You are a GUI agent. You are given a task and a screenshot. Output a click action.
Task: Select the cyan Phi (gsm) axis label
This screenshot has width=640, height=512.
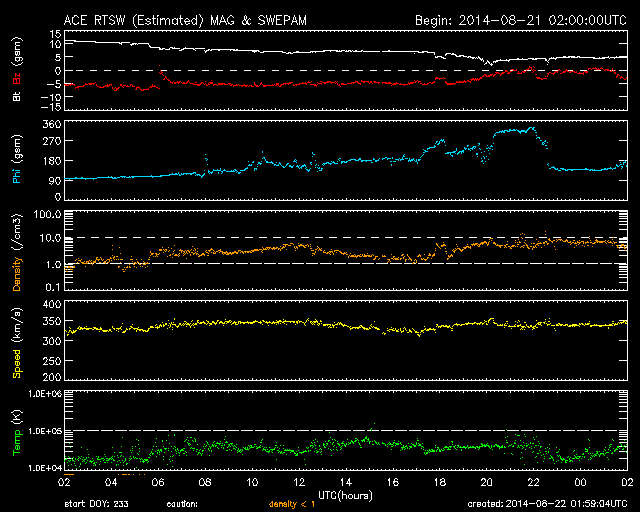pyautogui.click(x=17, y=160)
